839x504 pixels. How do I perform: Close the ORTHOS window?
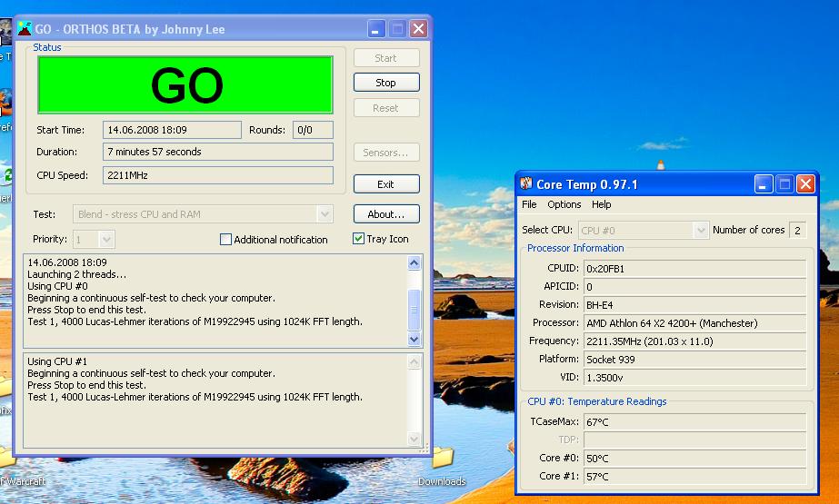coord(418,29)
